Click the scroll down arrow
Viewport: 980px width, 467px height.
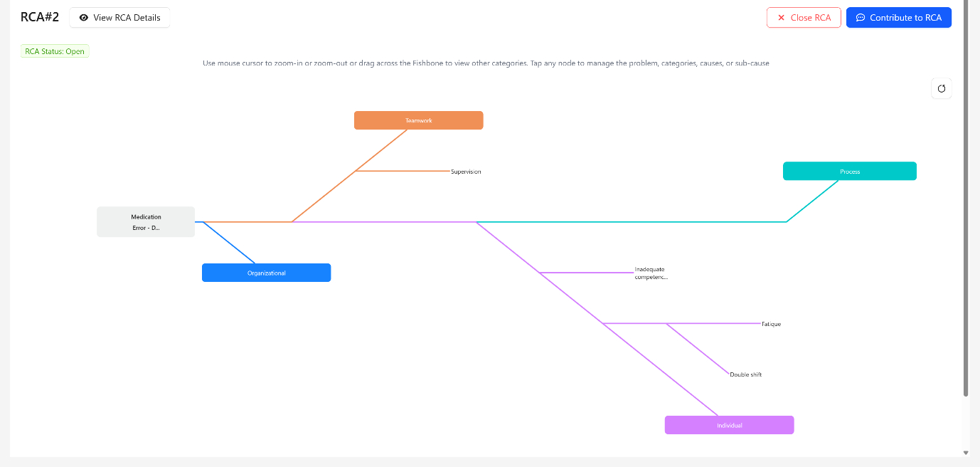coord(965,453)
